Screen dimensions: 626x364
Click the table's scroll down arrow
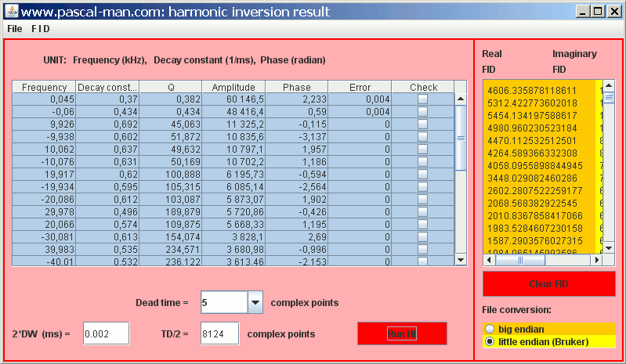pos(461,259)
